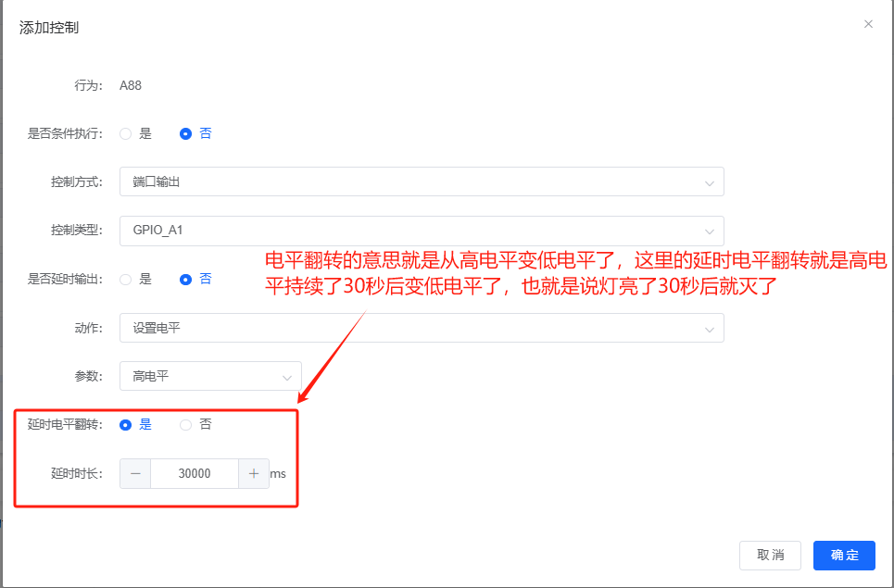Select 是 for 延时电平翻转
This screenshot has height=588, width=894.
pyautogui.click(x=126, y=424)
